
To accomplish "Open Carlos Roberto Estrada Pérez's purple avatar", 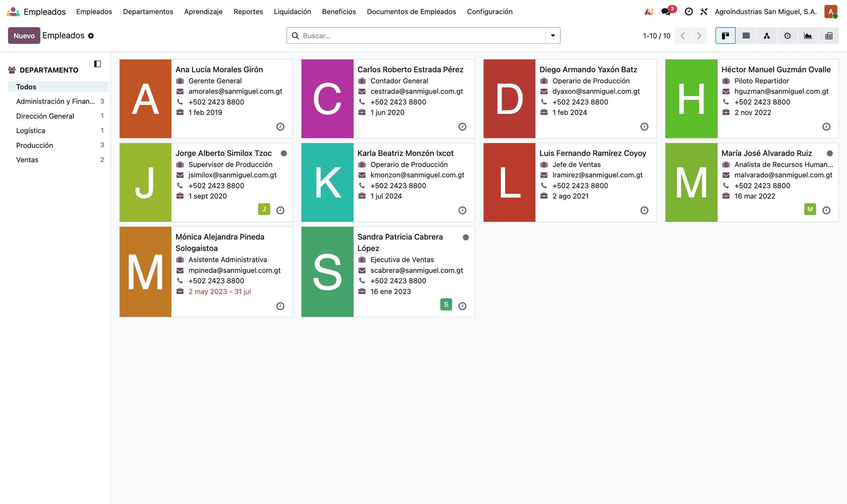I will [327, 99].
